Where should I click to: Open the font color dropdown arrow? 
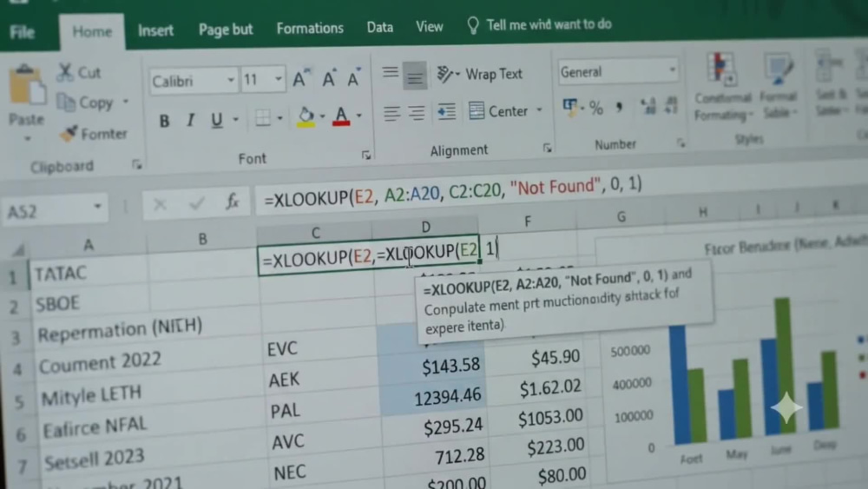(359, 116)
